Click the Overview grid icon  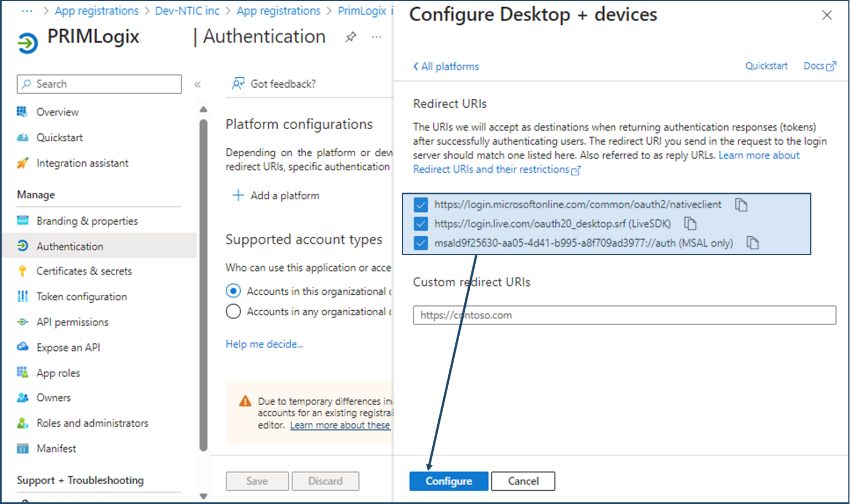point(22,112)
